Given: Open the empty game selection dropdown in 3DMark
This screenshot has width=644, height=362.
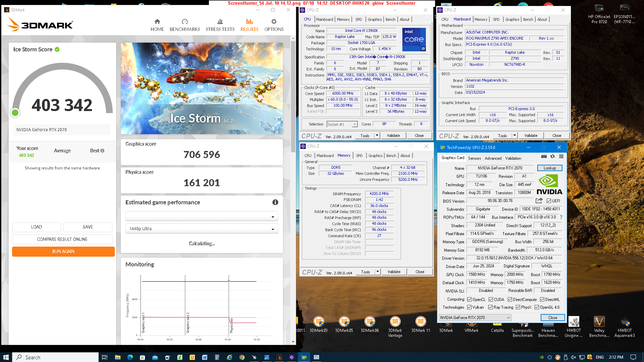Looking at the screenshot, I should [x=202, y=216].
